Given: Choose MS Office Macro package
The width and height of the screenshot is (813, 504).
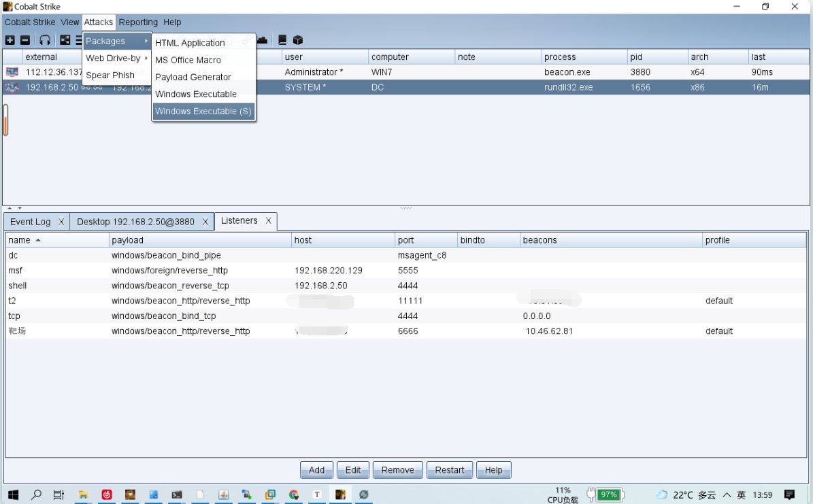Looking at the screenshot, I should (204, 60).
